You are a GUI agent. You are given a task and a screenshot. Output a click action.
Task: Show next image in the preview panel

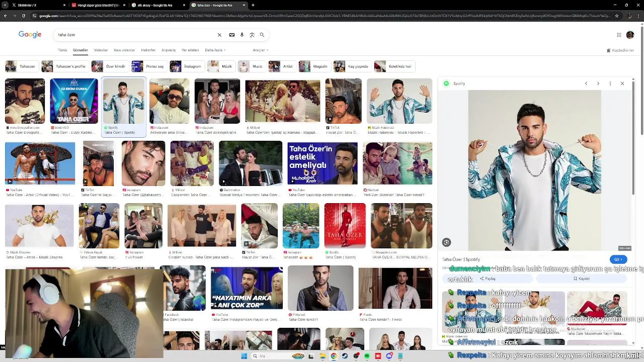click(x=598, y=83)
